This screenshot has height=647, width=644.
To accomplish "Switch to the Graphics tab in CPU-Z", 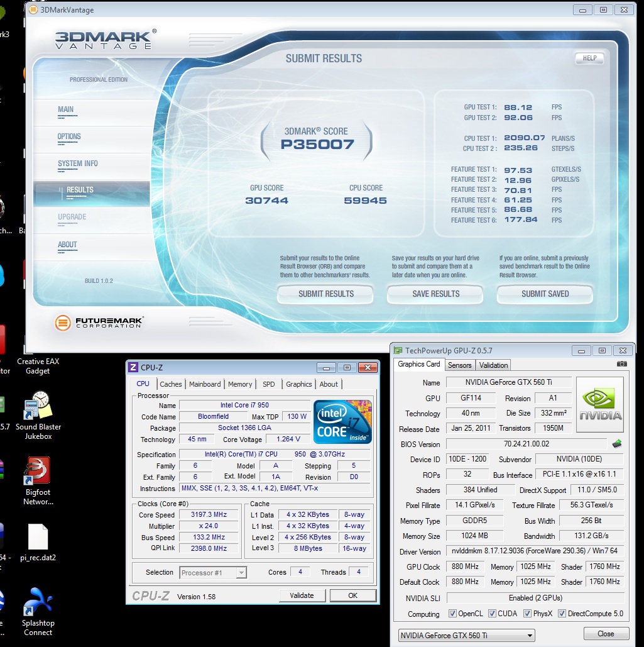I will [x=299, y=384].
